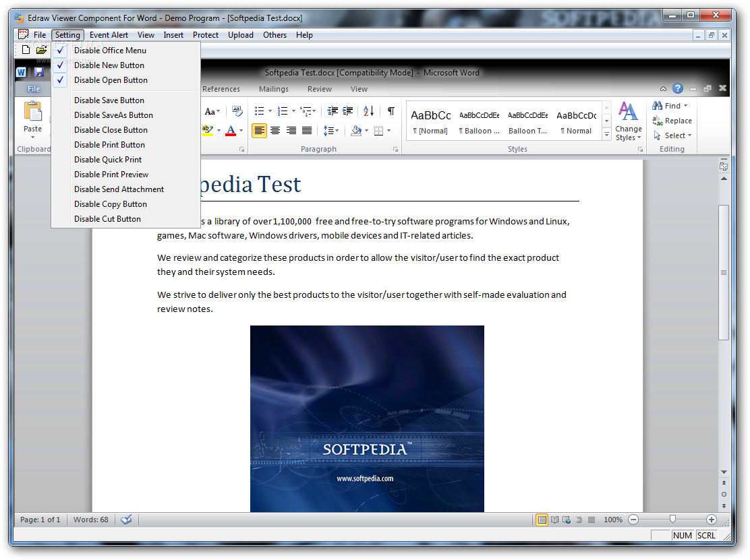This screenshot has height=560, width=750.
Task: Click the New document icon in toolbar
Action: coord(26,49)
